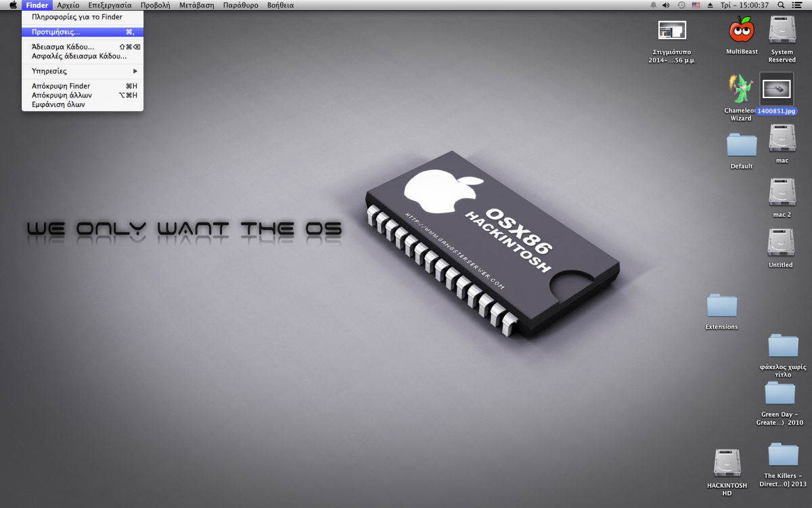812x508 pixels.
Task: Choose Εμφάνιση όλων
Action: pos(83,105)
